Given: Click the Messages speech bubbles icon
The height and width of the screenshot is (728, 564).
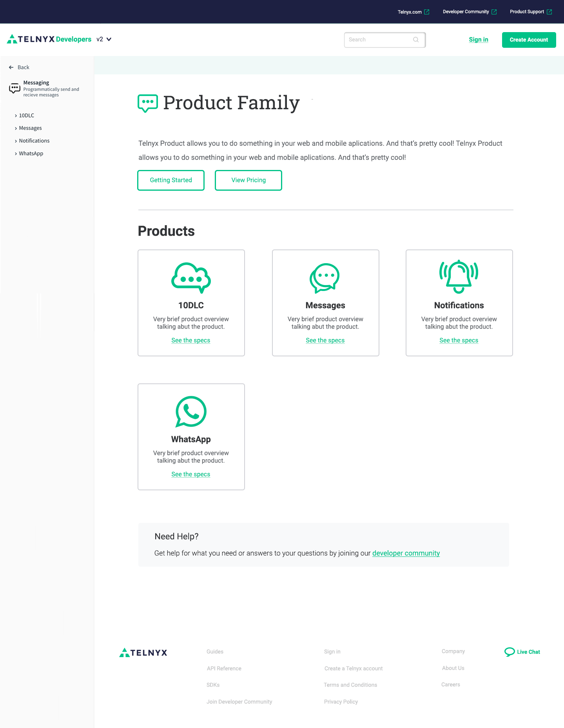Looking at the screenshot, I should 325,278.
